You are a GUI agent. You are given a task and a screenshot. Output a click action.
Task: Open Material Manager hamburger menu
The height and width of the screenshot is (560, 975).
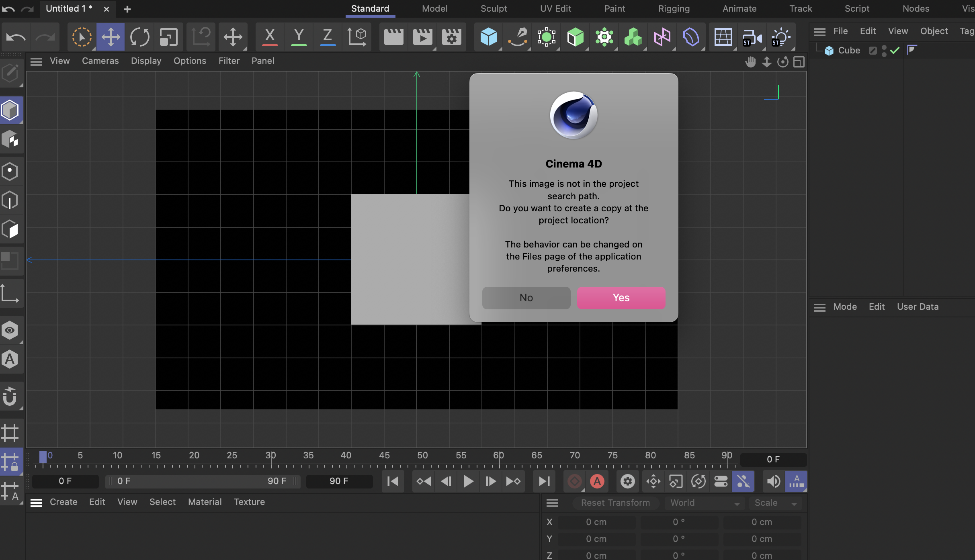(36, 503)
